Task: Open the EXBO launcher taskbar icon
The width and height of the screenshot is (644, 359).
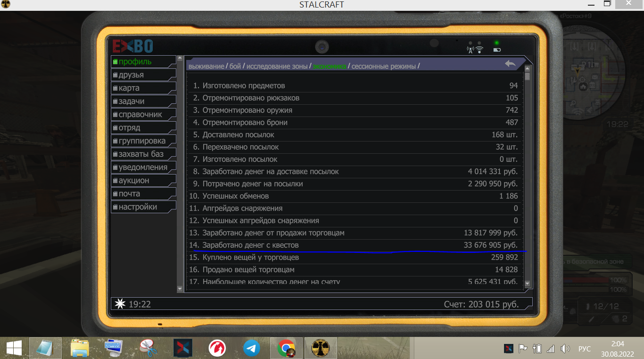Action: 182,348
